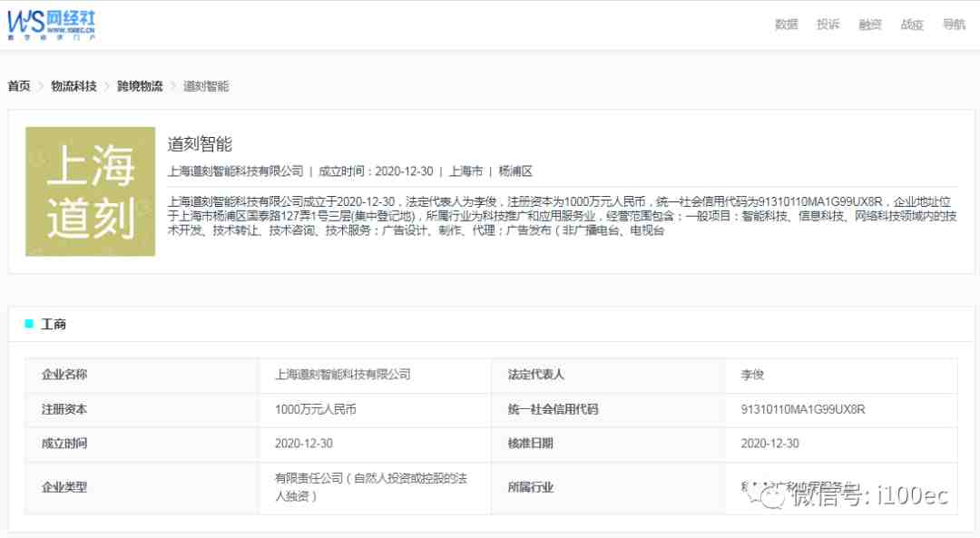Viewport: 980px width, 538px height.
Task: Open the 战疫 nav menu
Action: [x=912, y=24]
